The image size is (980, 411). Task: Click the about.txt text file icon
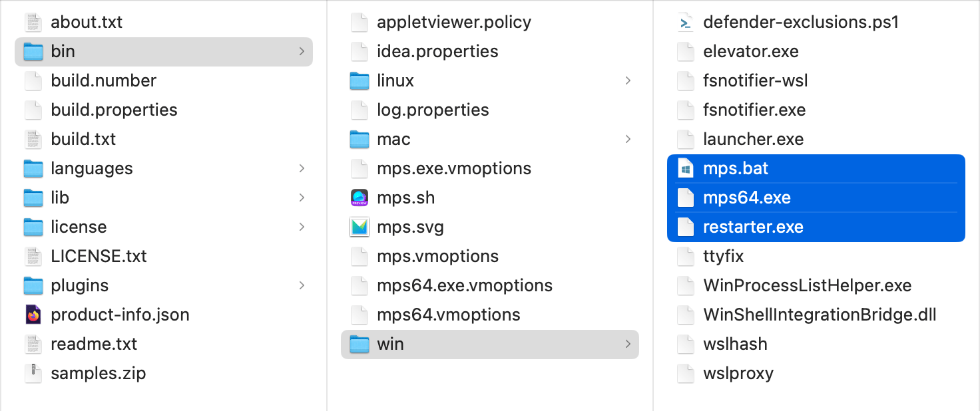point(33,22)
